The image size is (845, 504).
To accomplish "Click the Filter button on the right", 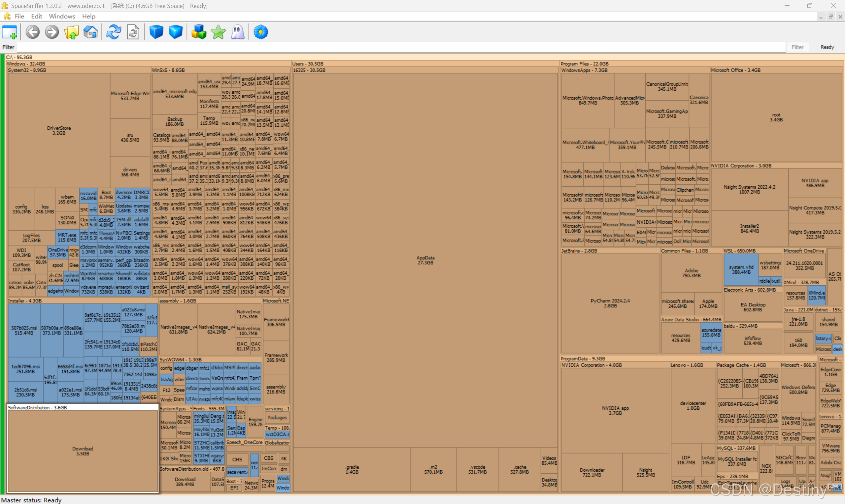I will click(797, 47).
